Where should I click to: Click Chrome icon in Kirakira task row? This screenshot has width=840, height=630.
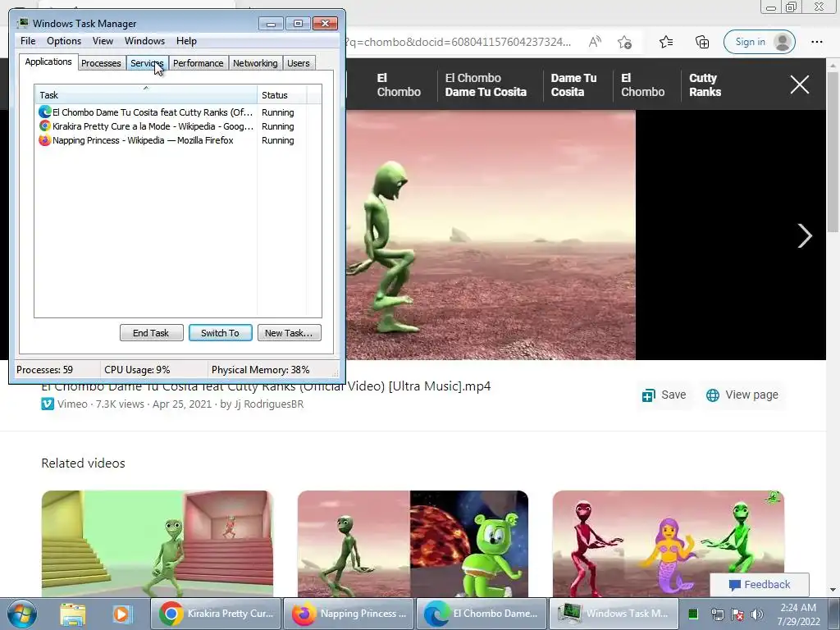45,126
